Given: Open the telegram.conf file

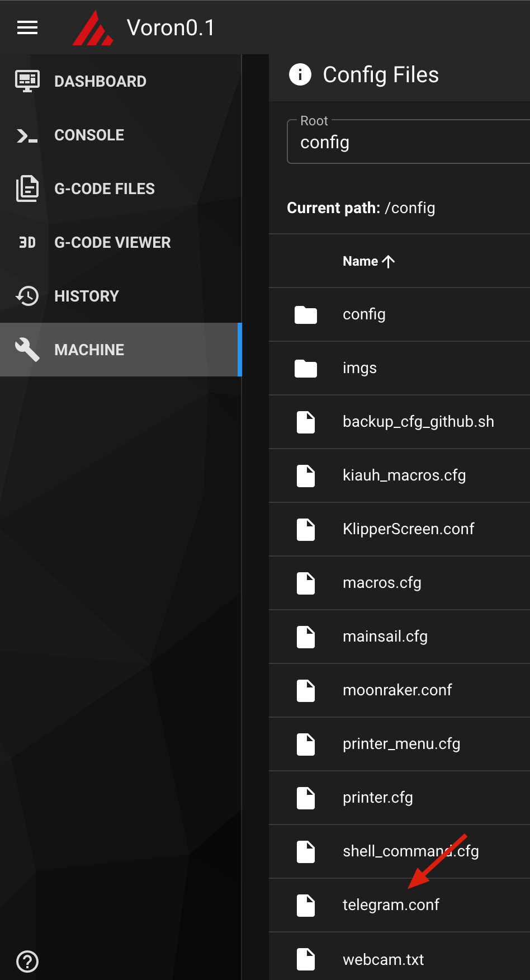Looking at the screenshot, I should [391, 905].
